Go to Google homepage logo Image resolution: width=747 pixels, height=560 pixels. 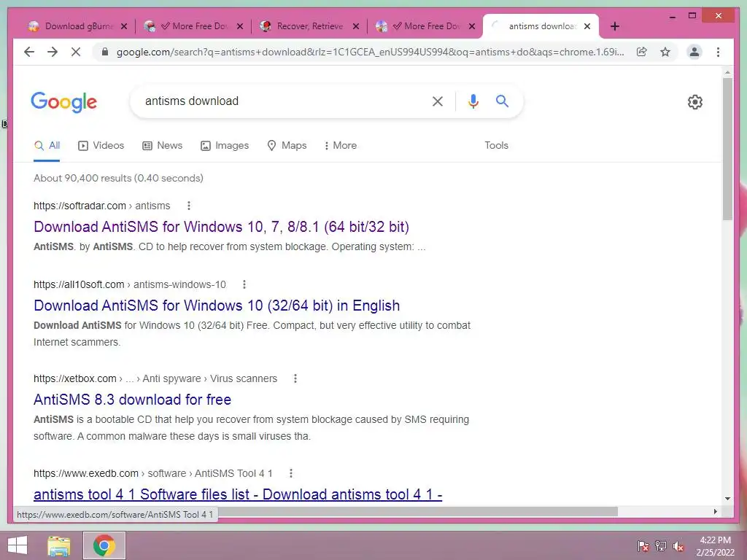coord(64,102)
